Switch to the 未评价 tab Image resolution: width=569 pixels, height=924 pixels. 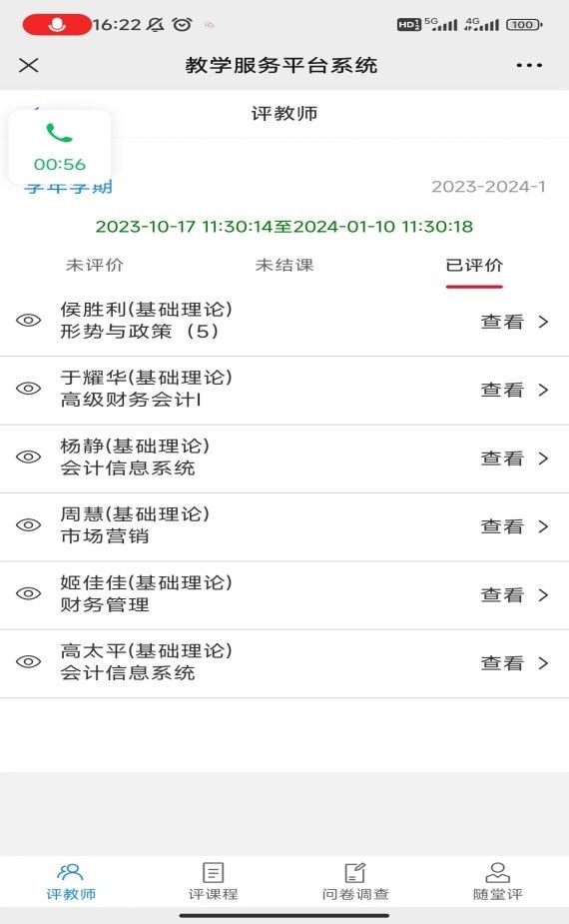pyautogui.click(x=94, y=265)
